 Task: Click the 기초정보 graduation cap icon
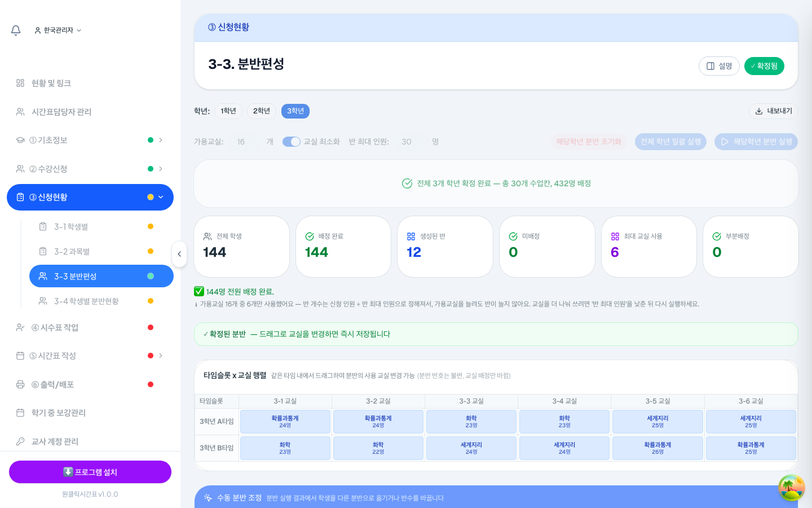tap(20, 140)
